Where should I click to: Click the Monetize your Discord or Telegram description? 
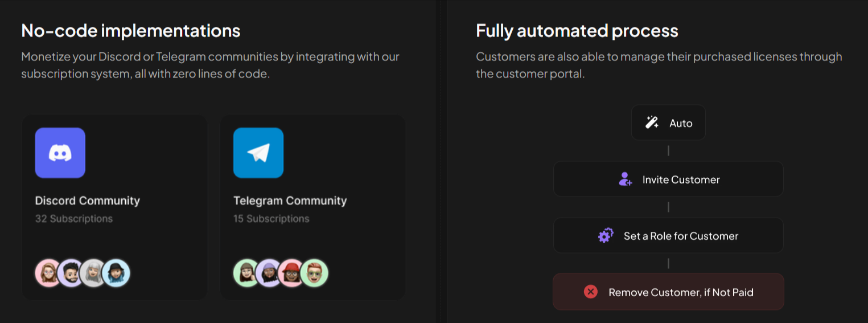pos(210,66)
